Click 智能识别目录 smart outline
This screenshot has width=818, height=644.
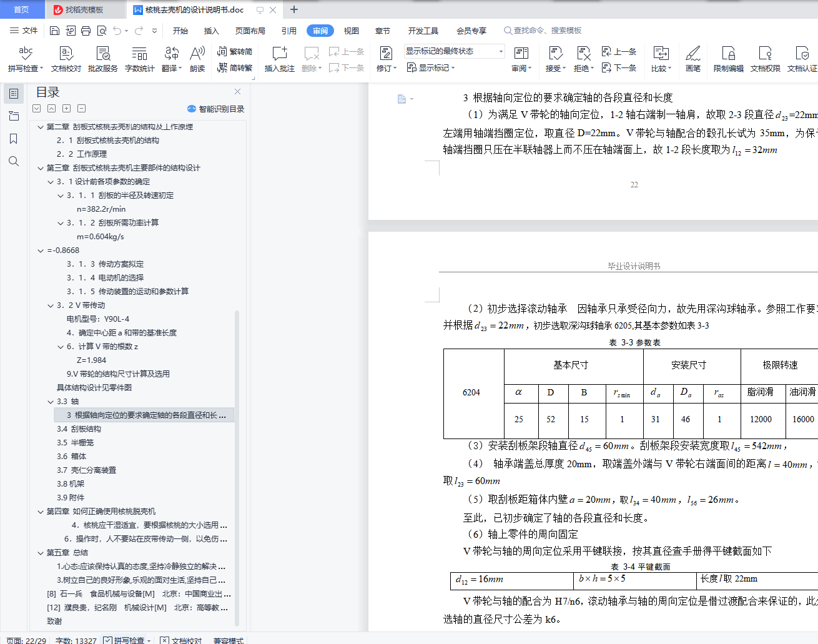215,109
